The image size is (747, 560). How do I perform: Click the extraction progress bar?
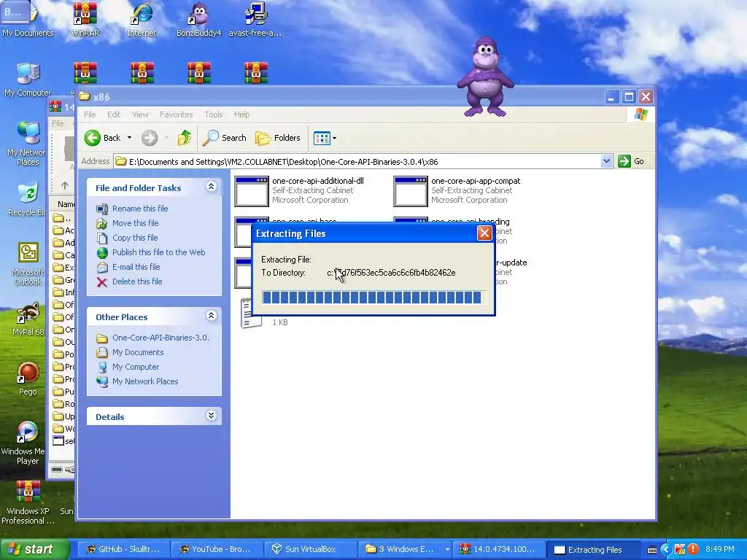(x=373, y=297)
